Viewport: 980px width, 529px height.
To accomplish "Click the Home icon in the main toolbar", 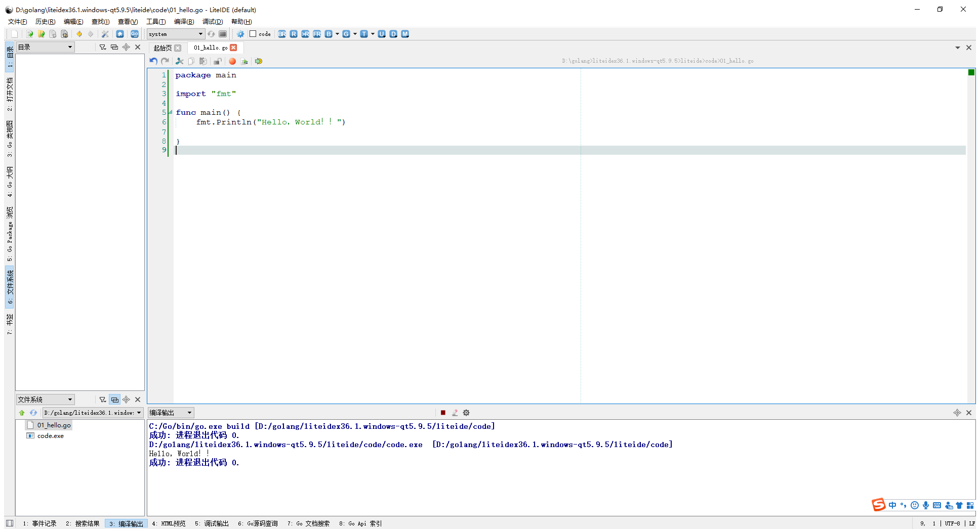I will click(120, 34).
